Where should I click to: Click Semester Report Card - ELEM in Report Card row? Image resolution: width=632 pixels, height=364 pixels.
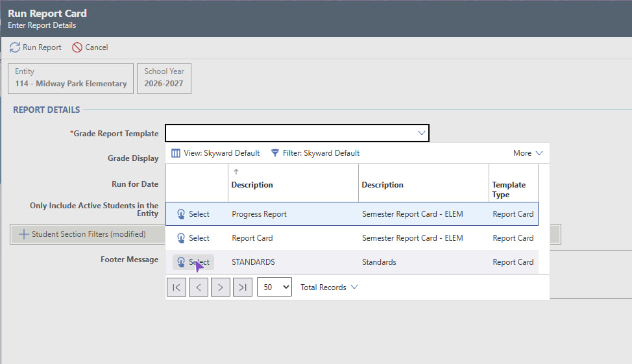click(412, 238)
